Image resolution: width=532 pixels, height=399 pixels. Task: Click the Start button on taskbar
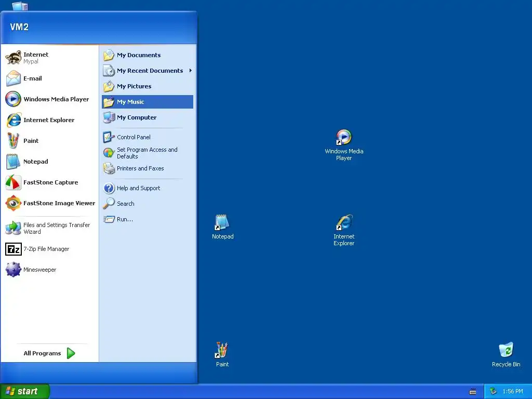coord(25,391)
